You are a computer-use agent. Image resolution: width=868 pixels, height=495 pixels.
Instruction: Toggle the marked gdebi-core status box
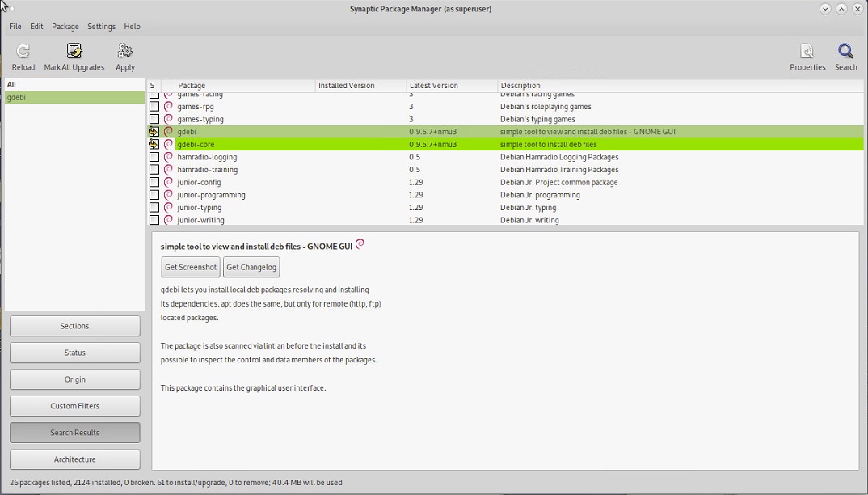point(154,144)
